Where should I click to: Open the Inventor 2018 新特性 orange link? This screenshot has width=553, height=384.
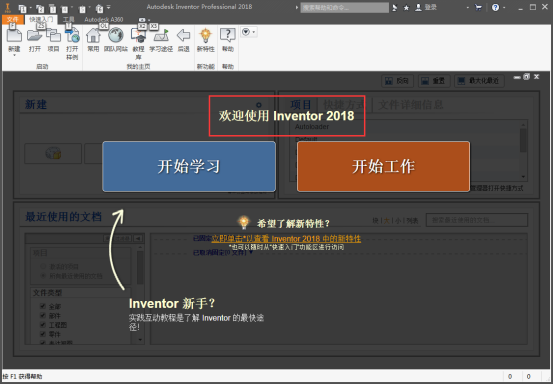coord(286,239)
